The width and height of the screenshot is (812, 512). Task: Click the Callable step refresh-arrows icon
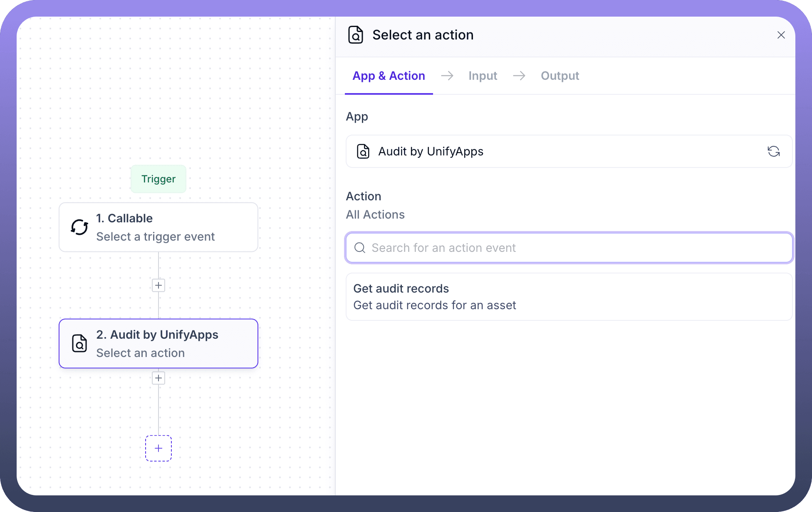click(79, 227)
